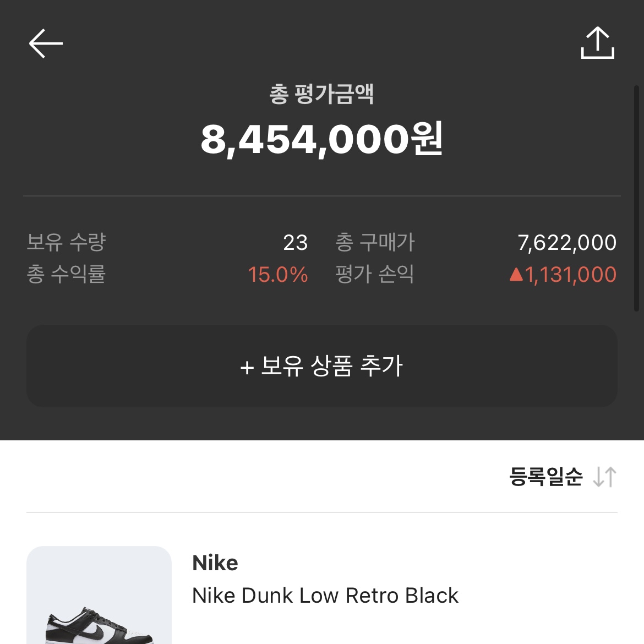Image resolution: width=644 pixels, height=644 pixels.
Task: Click the 'Nike' brand name
Action: [x=215, y=563]
